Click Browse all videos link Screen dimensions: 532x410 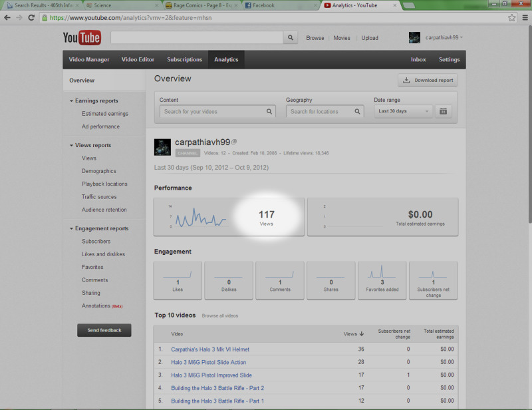tap(220, 315)
